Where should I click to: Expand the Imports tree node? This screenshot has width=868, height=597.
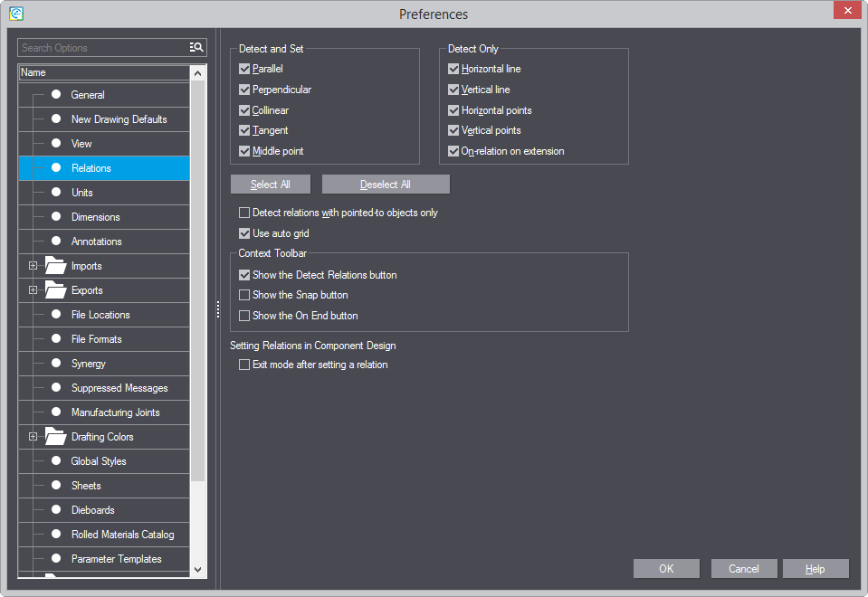[33, 266]
